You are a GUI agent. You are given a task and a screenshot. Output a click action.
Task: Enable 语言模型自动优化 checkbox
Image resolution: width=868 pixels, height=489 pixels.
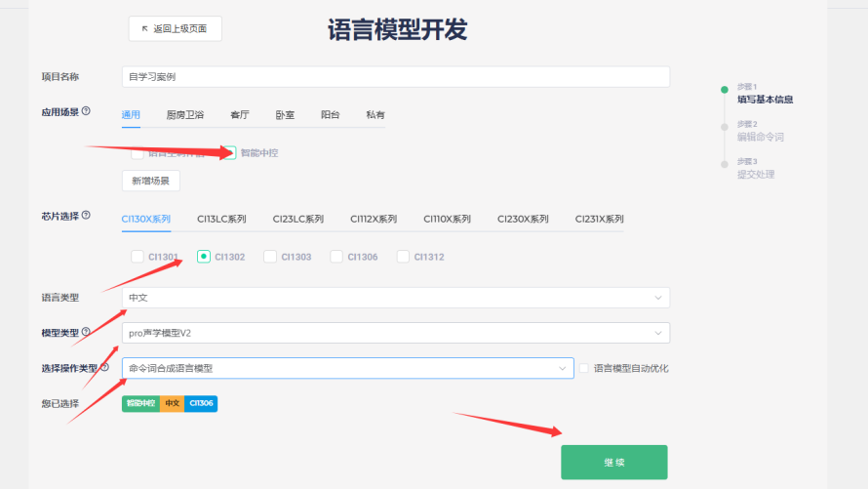pos(584,368)
